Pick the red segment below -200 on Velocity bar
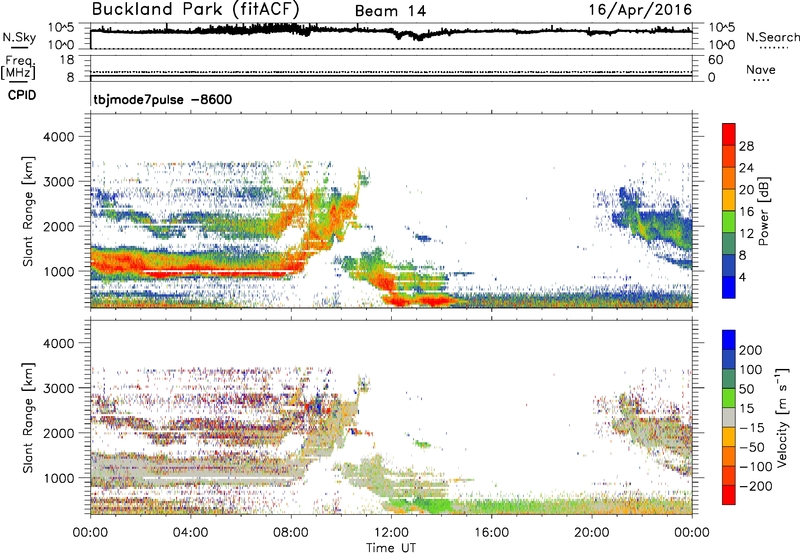This screenshot has width=800, height=554. tap(729, 495)
